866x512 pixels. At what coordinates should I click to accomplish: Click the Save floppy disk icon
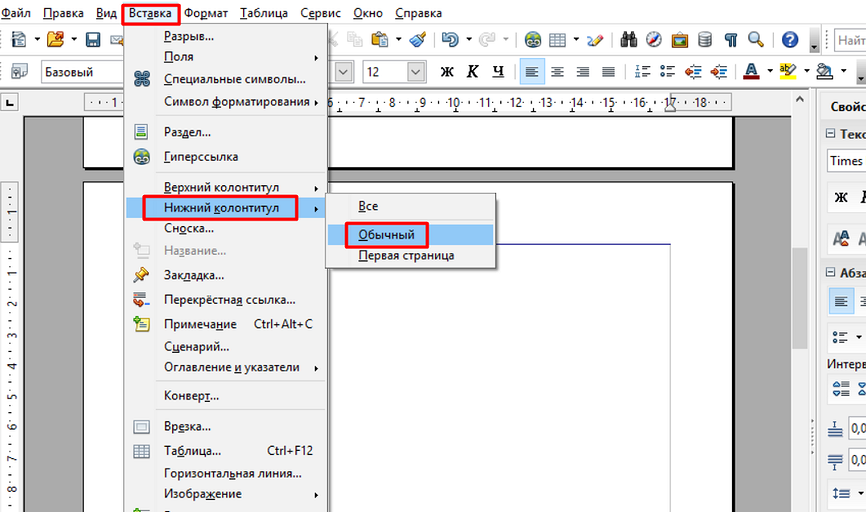pyautogui.click(x=93, y=40)
